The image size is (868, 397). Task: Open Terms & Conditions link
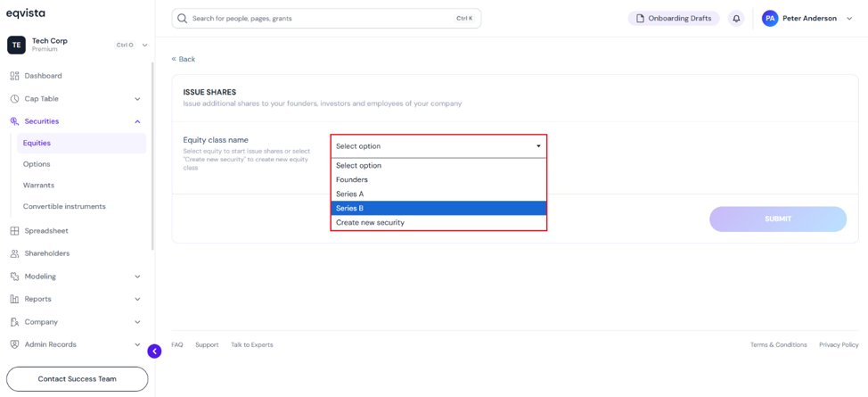(x=778, y=345)
